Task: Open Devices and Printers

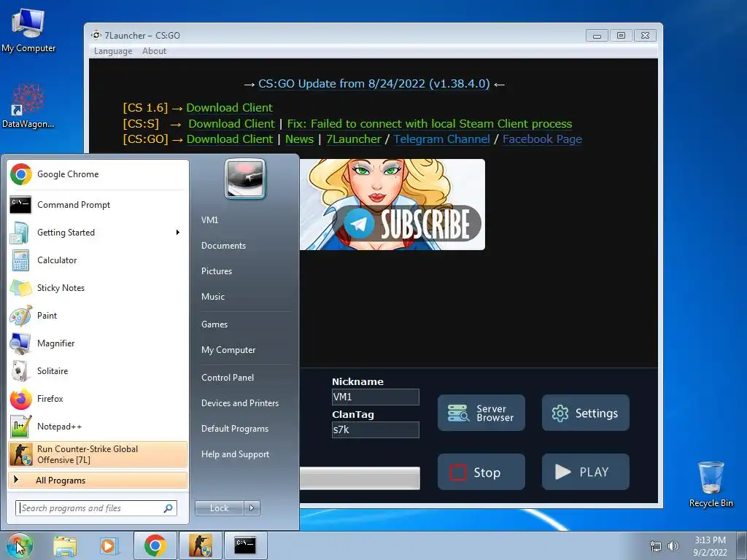Action: [239, 403]
